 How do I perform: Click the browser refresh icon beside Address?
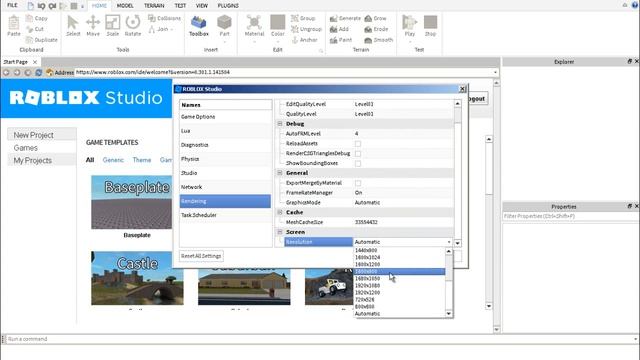pos(38,72)
